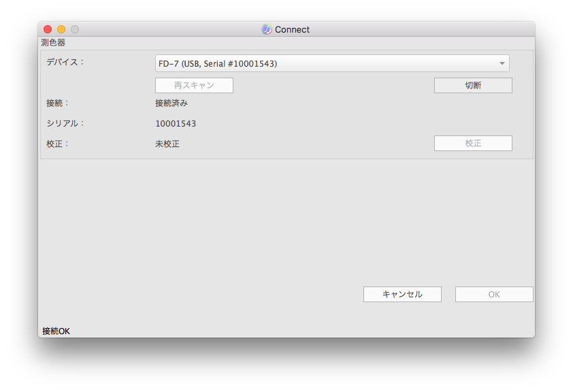Click the 未校正 calibration status text
Image resolution: width=573 pixels, height=392 pixels.
pyautogui.click(x=167, y=144)
